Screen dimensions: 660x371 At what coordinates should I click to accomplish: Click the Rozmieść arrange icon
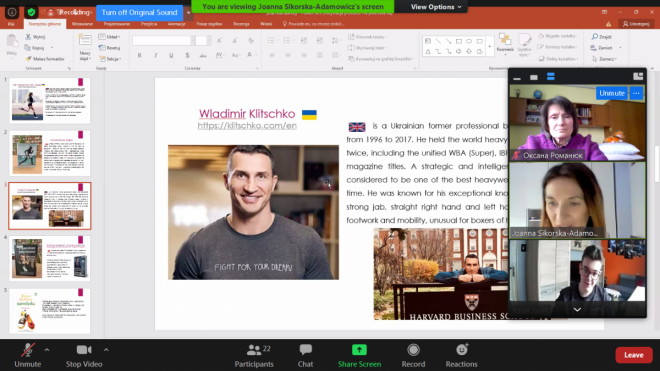pyautogui.click(x=505, y=40)
